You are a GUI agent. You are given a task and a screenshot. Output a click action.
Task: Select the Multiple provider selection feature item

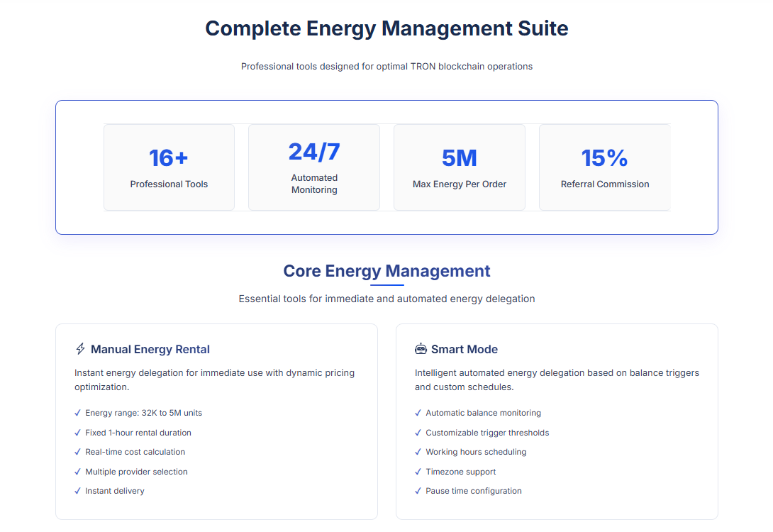136,472
